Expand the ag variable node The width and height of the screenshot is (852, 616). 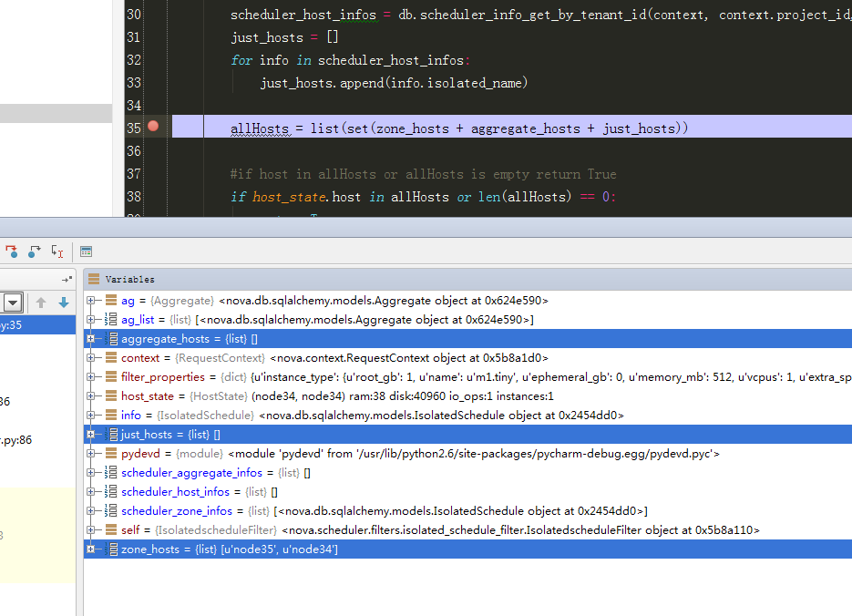click(91, 301)
